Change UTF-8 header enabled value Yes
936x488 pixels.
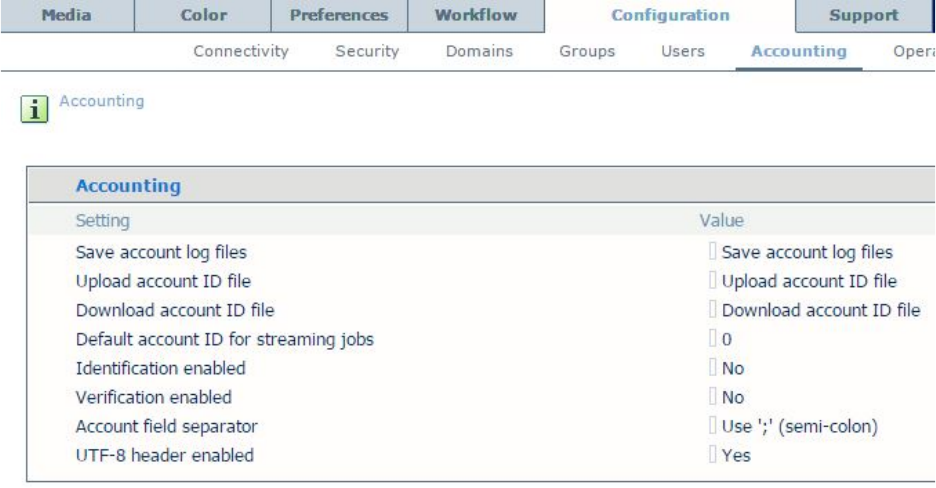point(735,456)
